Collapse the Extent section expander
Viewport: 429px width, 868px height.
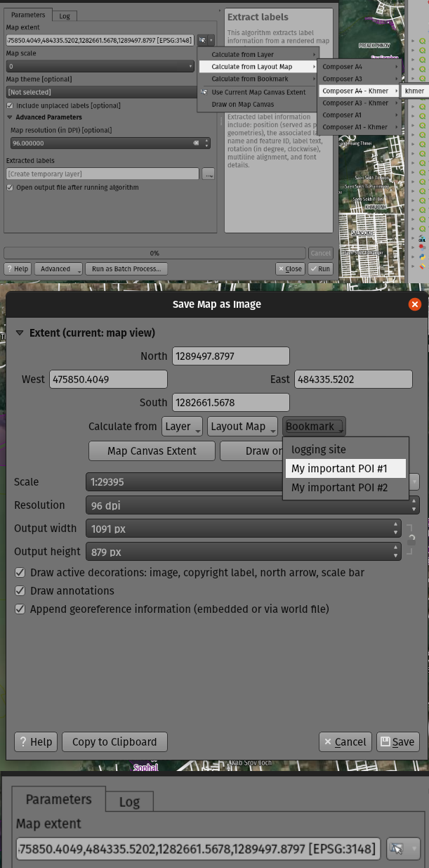(20, 333)
